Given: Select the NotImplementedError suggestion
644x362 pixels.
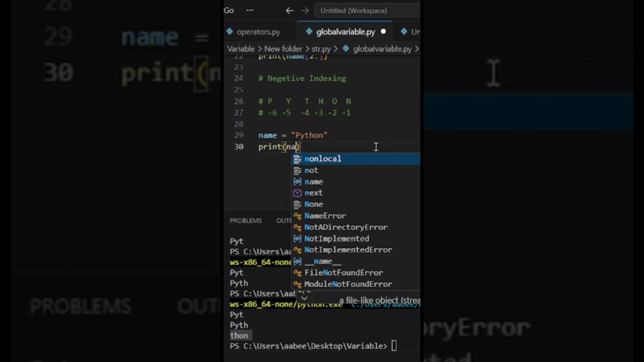Looking at the screenshot, I should (356, 250).
